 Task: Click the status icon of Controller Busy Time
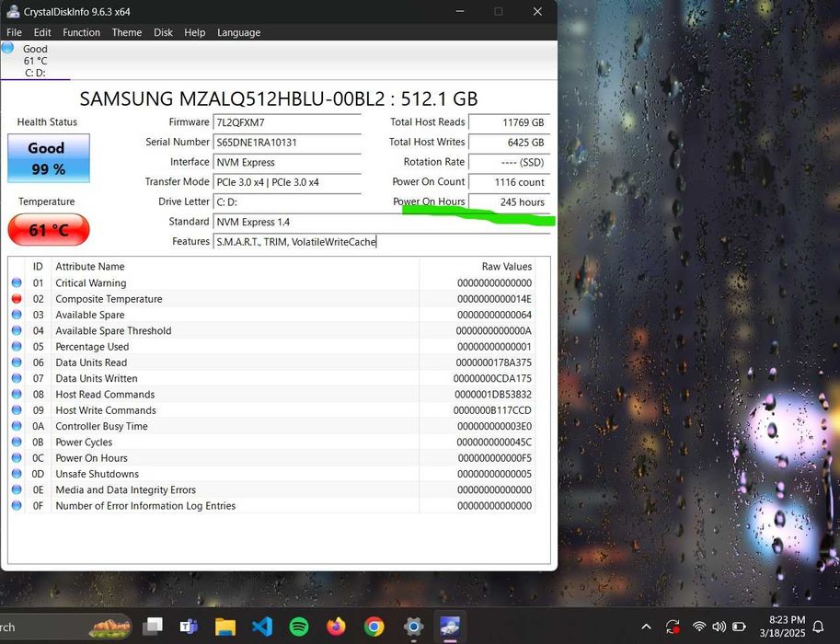(17, 426)
